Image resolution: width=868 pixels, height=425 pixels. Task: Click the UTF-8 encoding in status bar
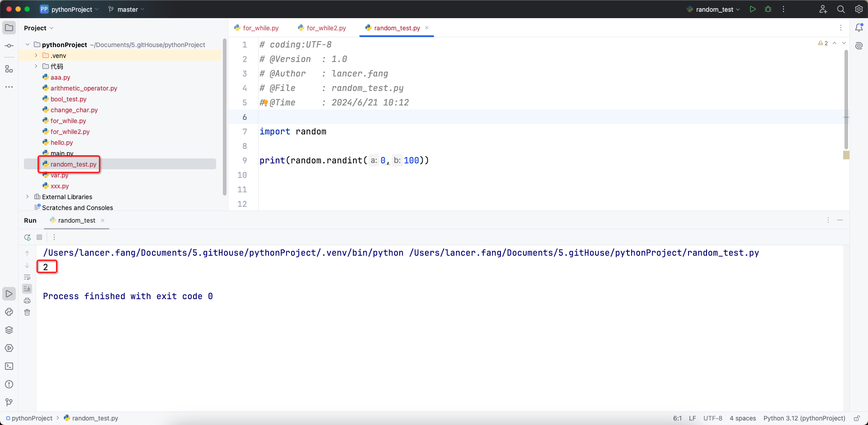coord(712,418)
